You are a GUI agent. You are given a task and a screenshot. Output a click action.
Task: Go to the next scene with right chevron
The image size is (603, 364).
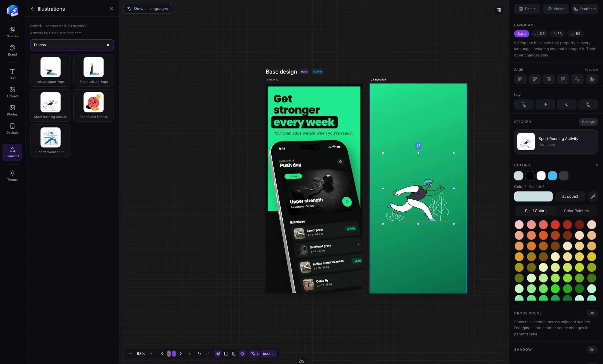181,354
